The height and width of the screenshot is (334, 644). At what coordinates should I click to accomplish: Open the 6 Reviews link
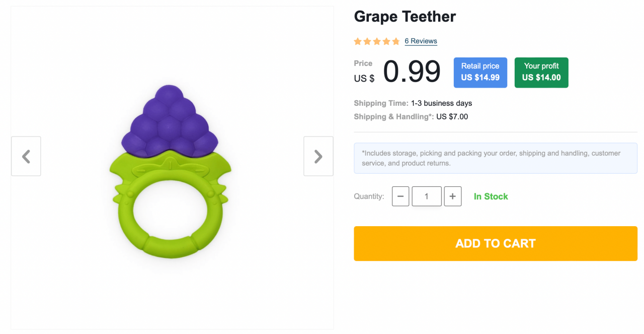[x=421, y=41]
